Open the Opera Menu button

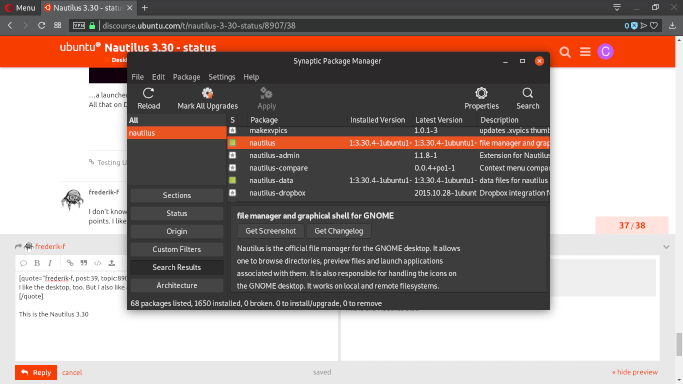(x=20, y=8)
